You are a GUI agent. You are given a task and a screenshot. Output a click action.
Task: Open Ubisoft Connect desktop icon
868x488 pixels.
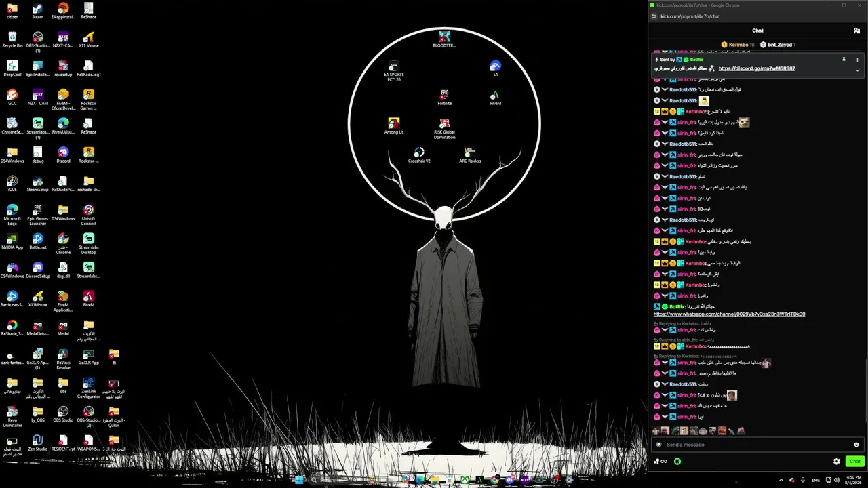point(88,216)
